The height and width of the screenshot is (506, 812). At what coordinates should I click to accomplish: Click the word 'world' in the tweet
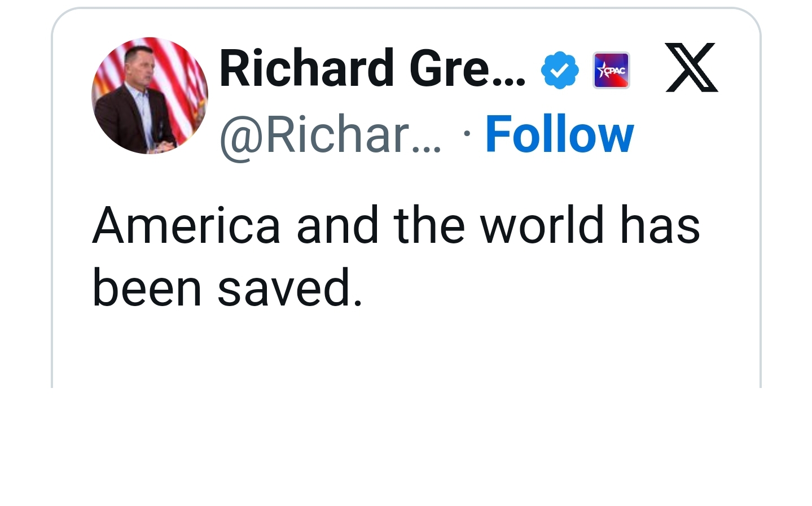tap(542, 225)
